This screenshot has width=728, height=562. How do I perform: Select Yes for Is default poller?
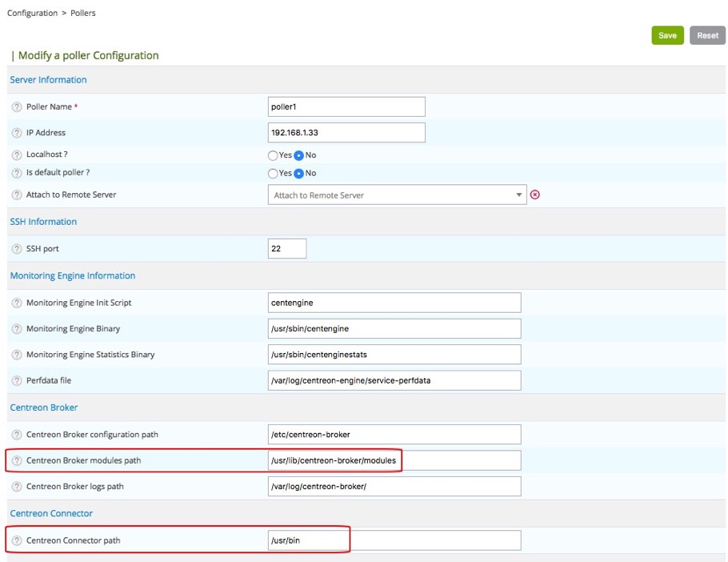point(273,173)
